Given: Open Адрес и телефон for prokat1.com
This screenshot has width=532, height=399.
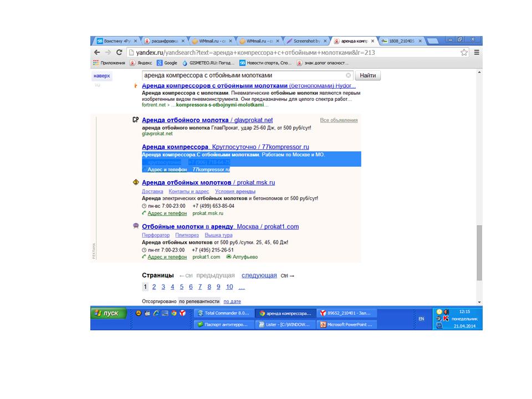Looking at the screenshot, I should (x=167, y=257).
